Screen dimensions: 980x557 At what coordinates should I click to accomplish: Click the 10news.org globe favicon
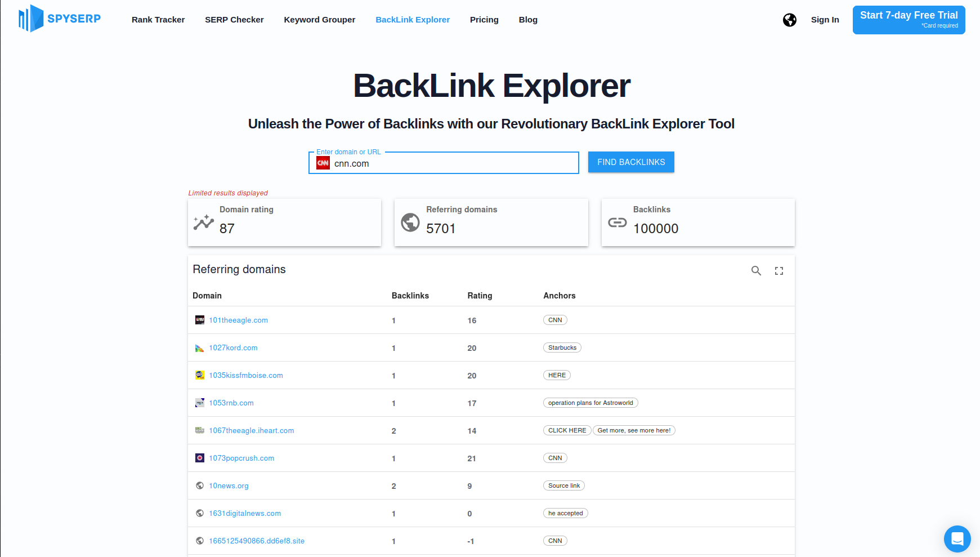pos(200,485)
